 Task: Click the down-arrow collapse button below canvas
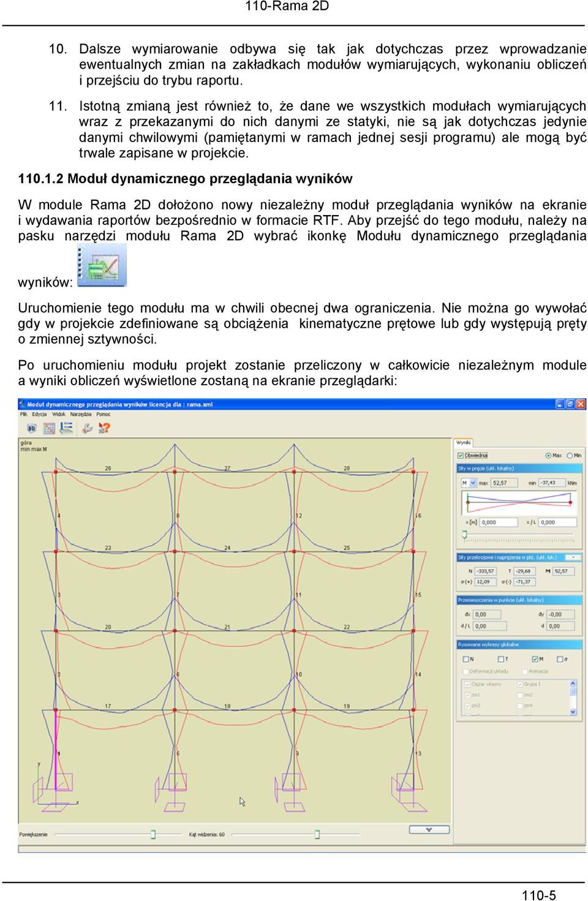429,829
